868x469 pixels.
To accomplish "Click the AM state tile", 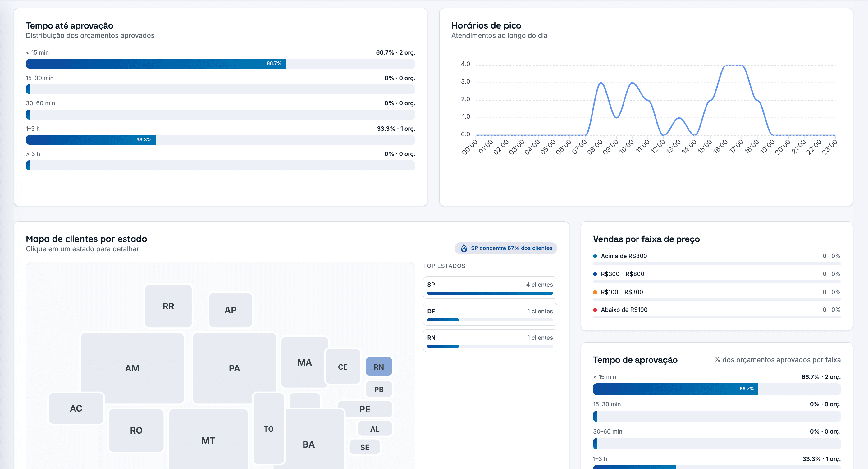I will [x=132, y=368].
